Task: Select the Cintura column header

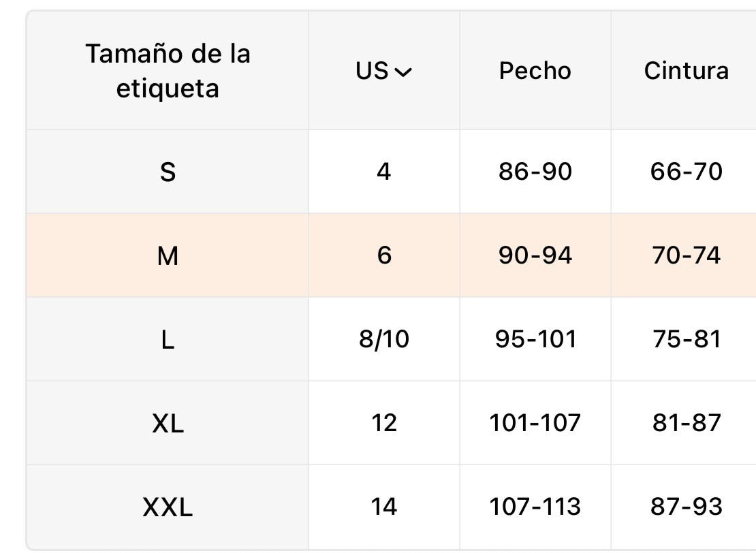Action: [x=686, y=71]
